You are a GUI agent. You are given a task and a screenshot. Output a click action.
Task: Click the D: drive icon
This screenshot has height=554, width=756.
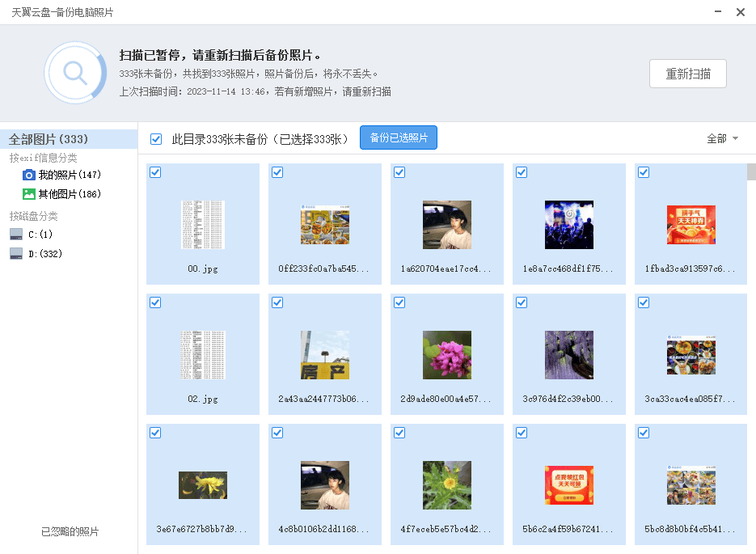pyautogui.click(x=16, y=254)
